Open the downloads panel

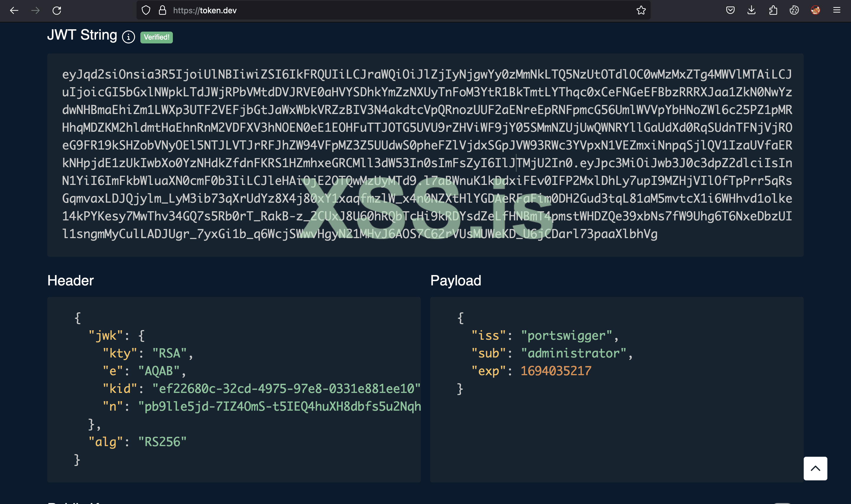pos(751,11)
